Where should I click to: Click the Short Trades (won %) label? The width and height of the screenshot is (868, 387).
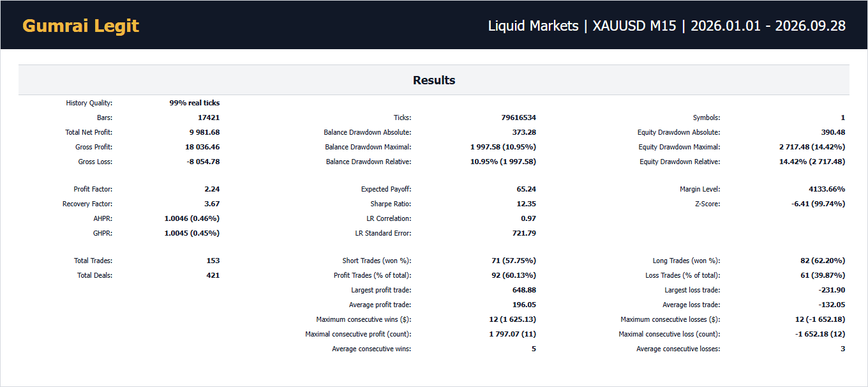coord(377,261)
